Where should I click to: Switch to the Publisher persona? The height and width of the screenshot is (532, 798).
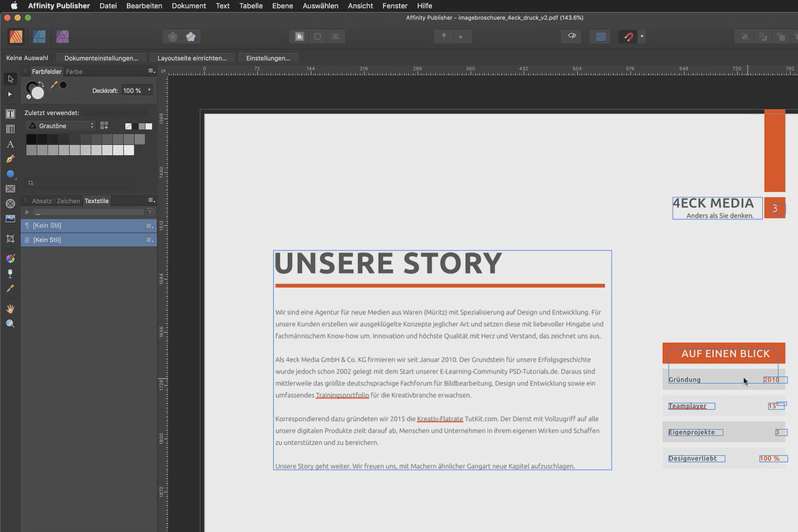coord(17,37)
